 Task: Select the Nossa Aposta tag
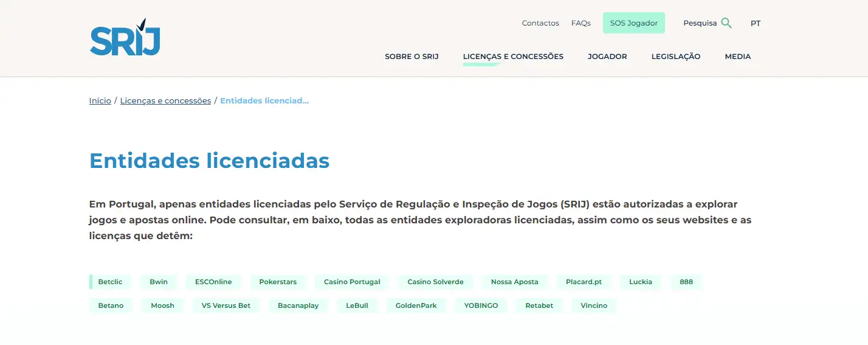click(515, 282)
